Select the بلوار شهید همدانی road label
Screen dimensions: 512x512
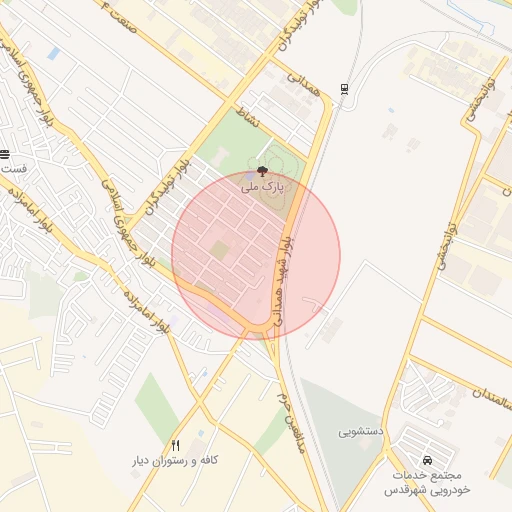[x=283, y=282]
